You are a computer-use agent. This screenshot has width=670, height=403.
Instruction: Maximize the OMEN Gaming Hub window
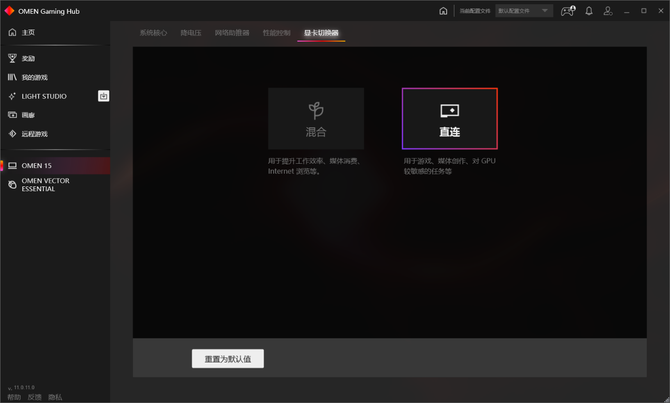(x=644, y=11)
